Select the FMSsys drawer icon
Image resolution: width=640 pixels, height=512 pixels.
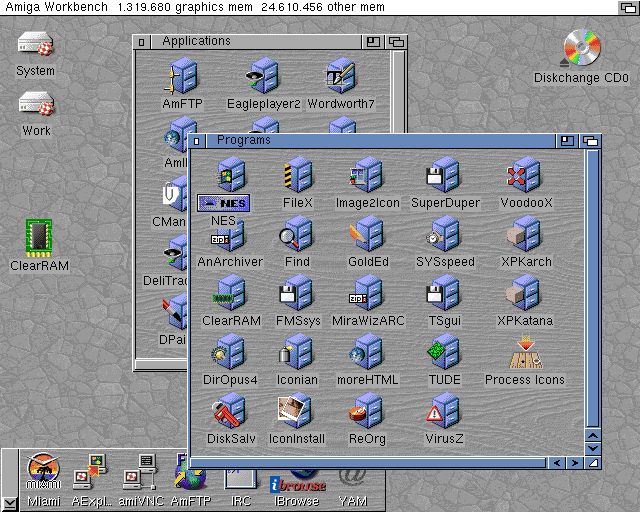click(297, 293)
